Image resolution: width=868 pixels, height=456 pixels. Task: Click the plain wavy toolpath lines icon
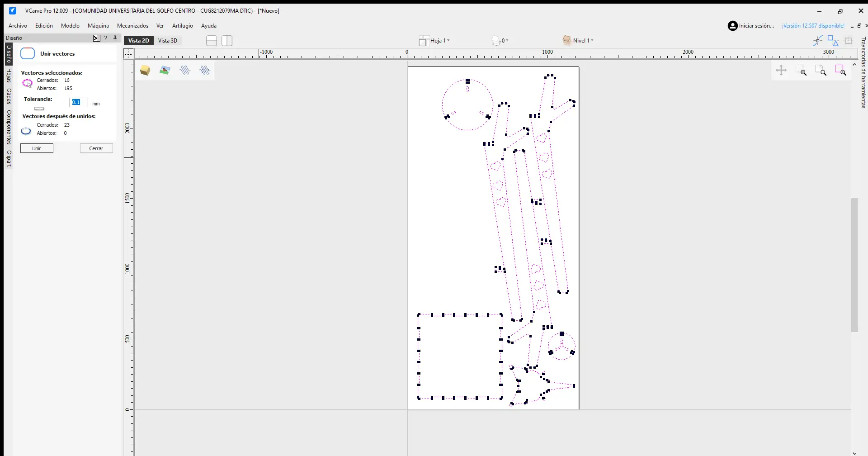click(x=185, y=71)
